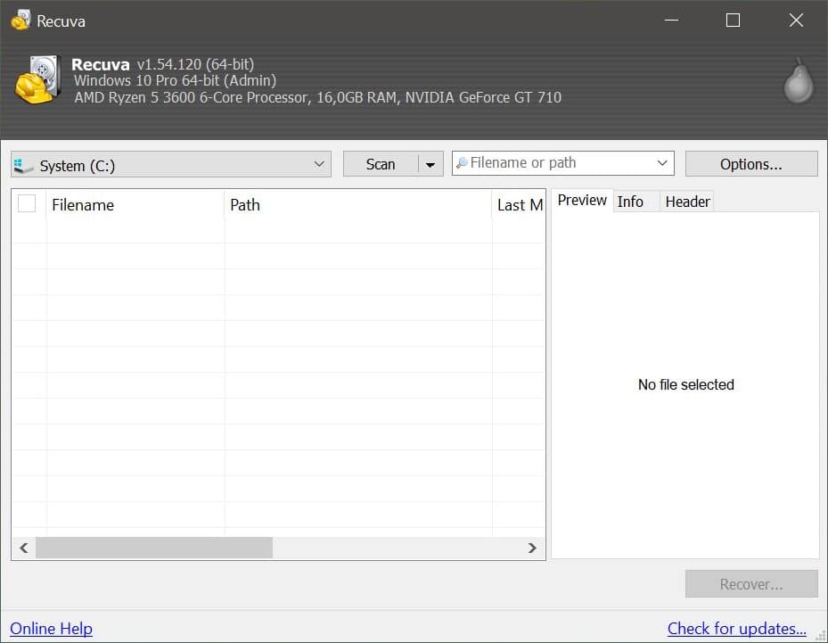
Task: Toggle the select-all checkbox above the file list
Action: pyautogui.click(x=27, y=204)
